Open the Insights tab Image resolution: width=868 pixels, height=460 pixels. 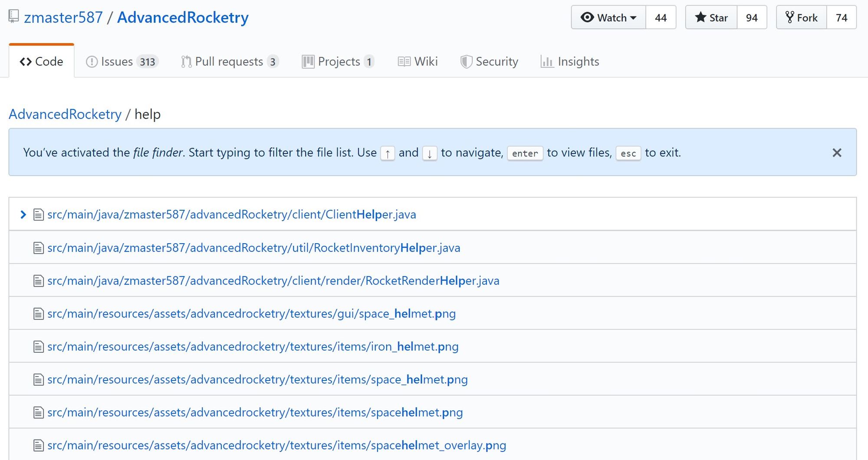tap(570, 62)
